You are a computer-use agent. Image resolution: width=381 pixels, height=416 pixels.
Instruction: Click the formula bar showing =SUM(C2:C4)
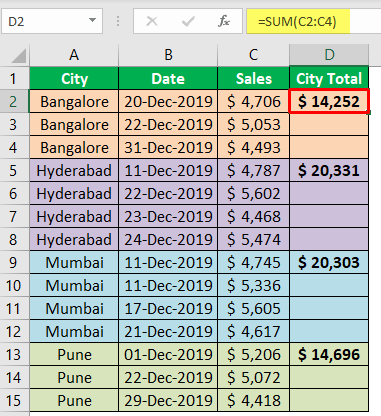[x=314, y=22]
